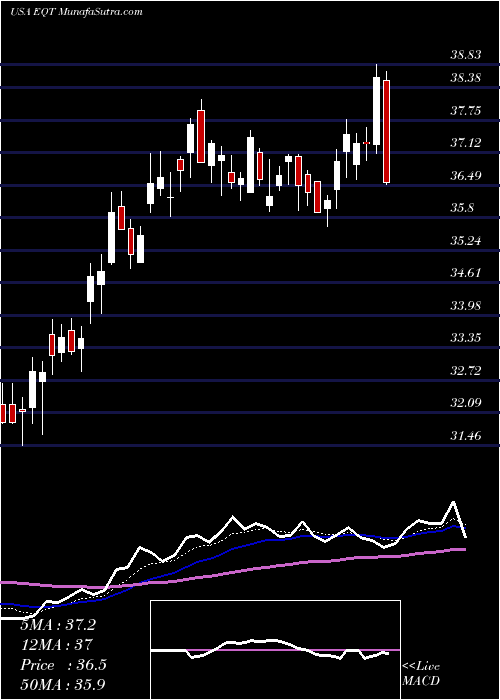Click the 31.46 price axis label
500x700 pixels.
point(465,436)
